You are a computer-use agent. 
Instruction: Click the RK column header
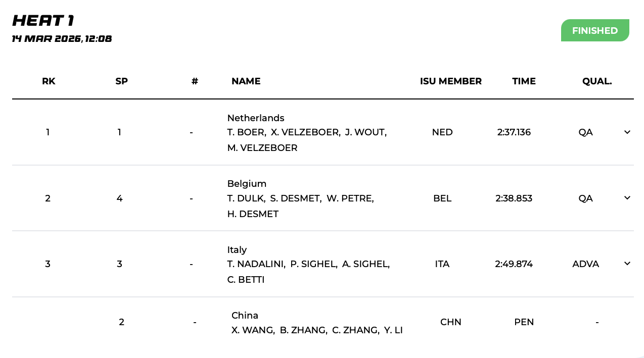[49, 81]
